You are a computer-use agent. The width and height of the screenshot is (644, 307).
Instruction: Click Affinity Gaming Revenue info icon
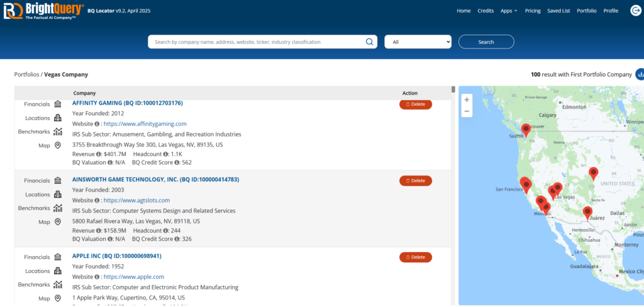(x=99, y=154)
